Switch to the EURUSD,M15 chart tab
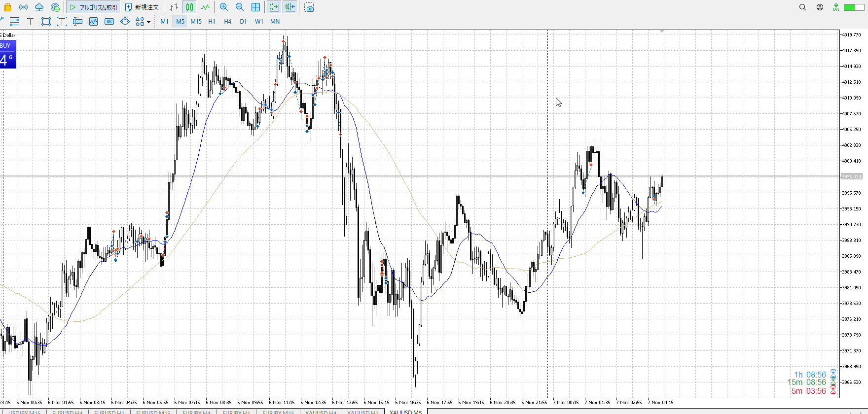The width and height of the screenshot is (868, 414). pos(153,412)
